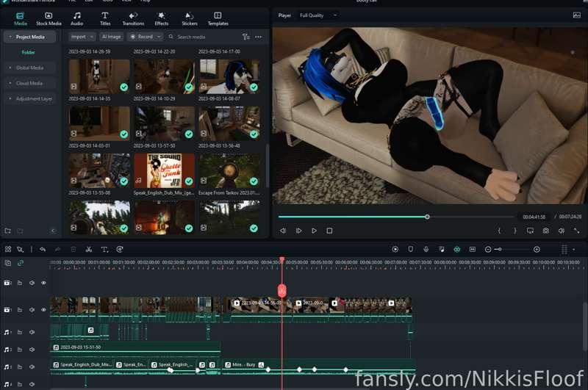Lock the lower video track
This screenshot has height=390, width=588.
(20, 310)
